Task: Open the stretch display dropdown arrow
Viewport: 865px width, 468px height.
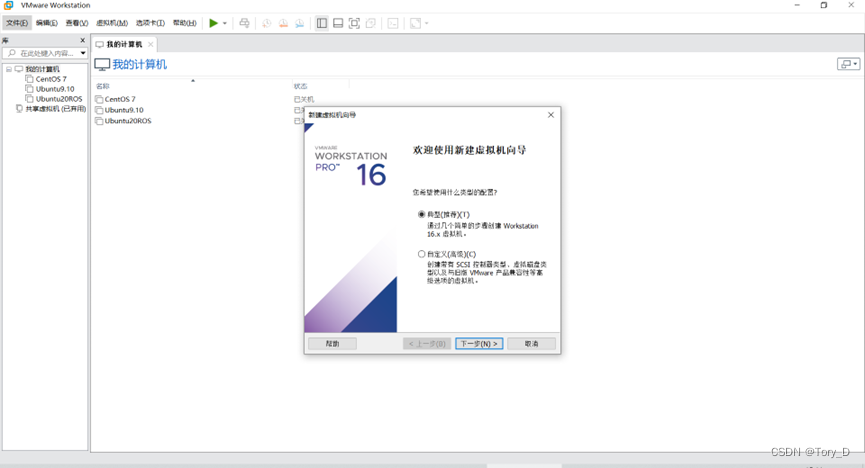Action: [x=426, y=23]
